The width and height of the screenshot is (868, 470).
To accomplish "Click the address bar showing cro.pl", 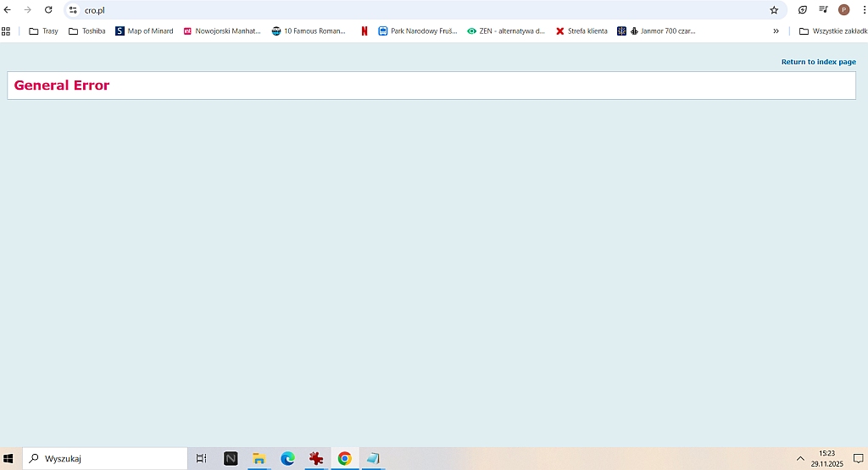I will click(x=424, y=10).
